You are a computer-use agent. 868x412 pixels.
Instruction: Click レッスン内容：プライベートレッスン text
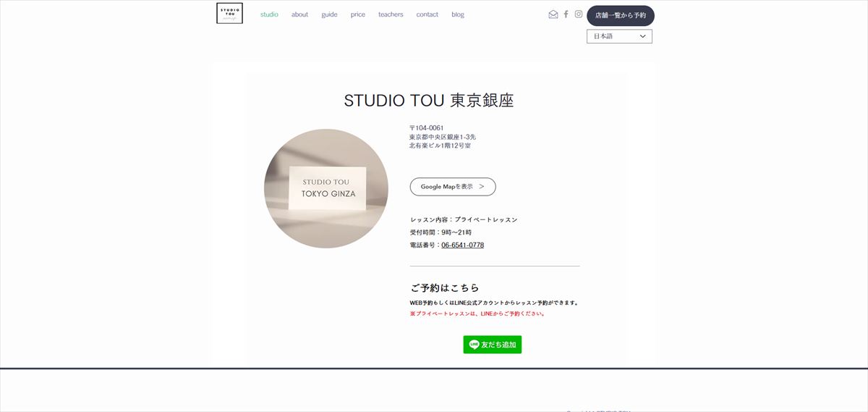[464, 219]
